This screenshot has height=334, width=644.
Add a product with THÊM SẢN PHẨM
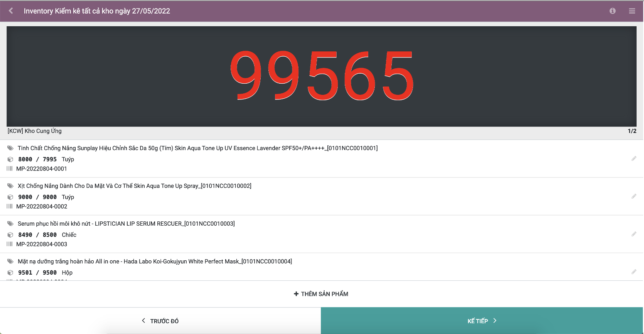(321, 294)
